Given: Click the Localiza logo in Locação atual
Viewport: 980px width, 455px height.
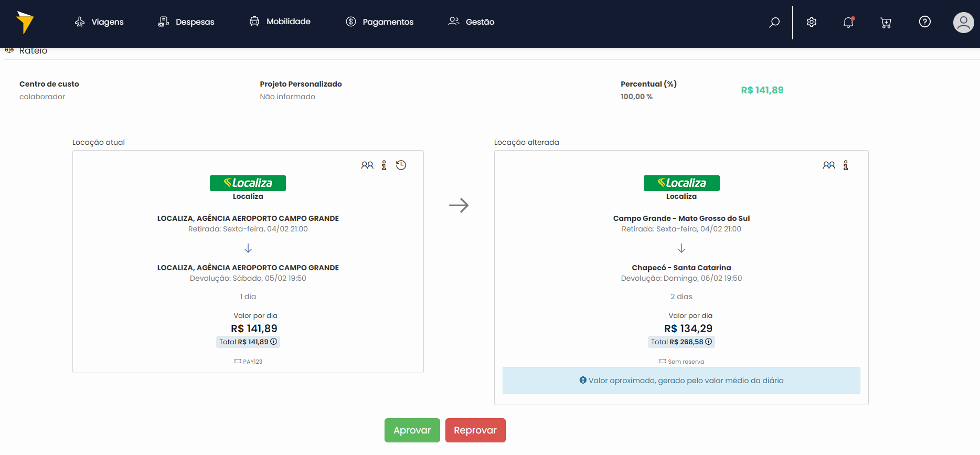Looking at the screenshot, I should pyautogui.click(x=248, y=183).
